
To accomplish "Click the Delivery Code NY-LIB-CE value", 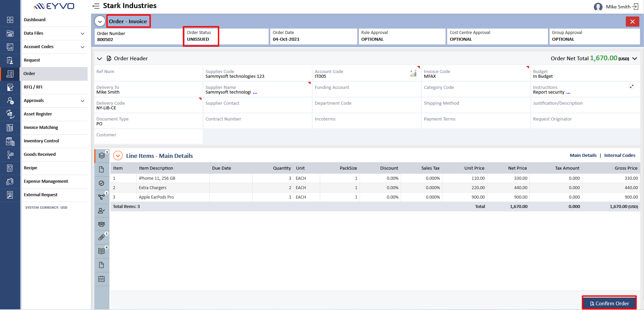I will pyautogui.click(x=106, y=108).
